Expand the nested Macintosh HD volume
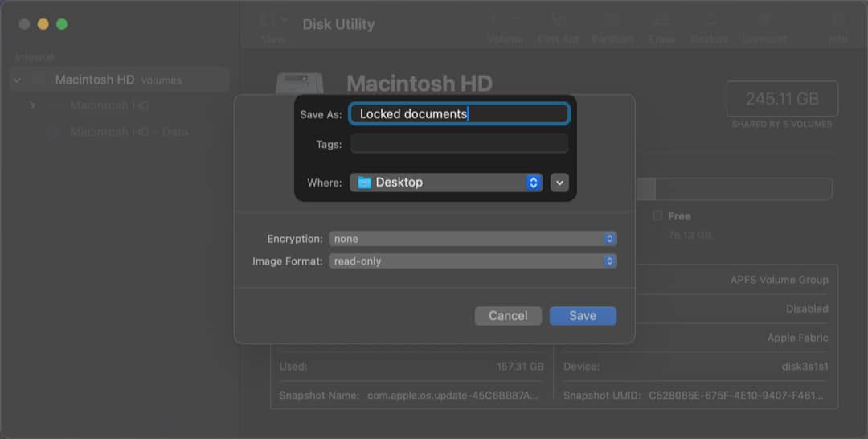868x439 pixels. [33, 105]
